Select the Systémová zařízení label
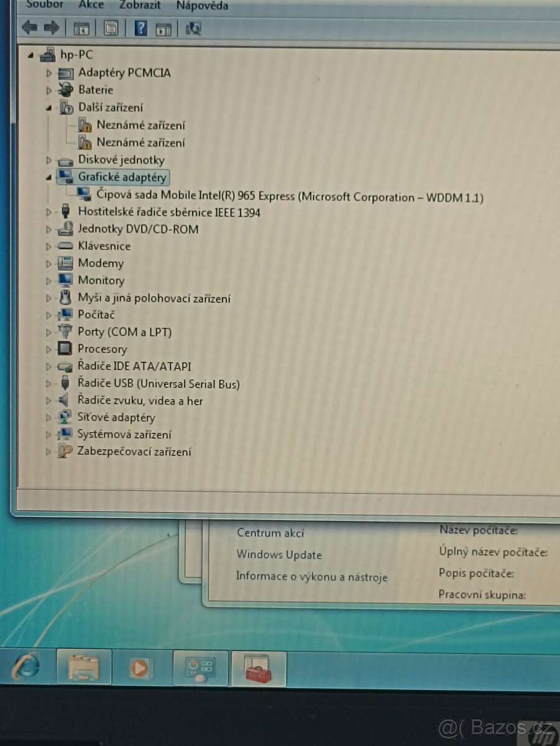The image size is (560, 746). pyautogui.click(x=124, y=435)
